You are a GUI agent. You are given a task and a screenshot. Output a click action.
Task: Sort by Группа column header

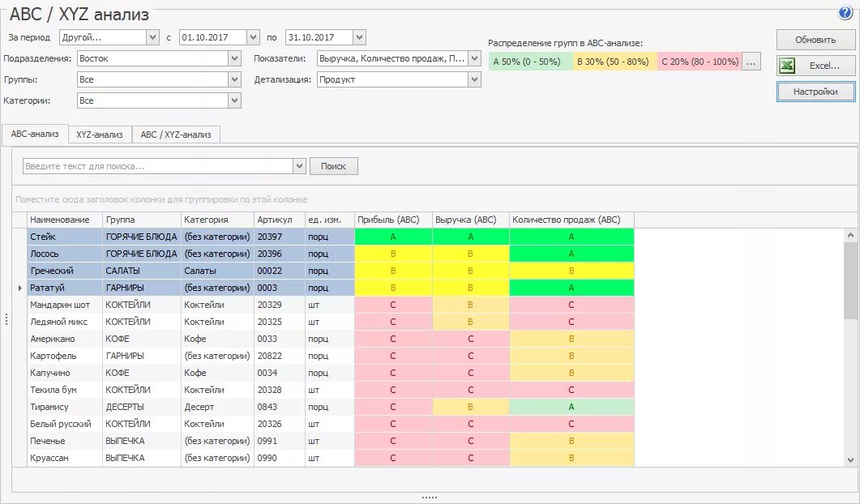(142, 220)
